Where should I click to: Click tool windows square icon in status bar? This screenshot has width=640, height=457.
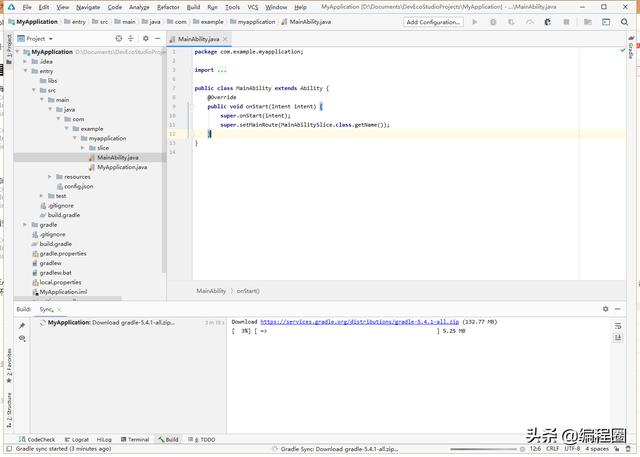(x=9, y=449)
